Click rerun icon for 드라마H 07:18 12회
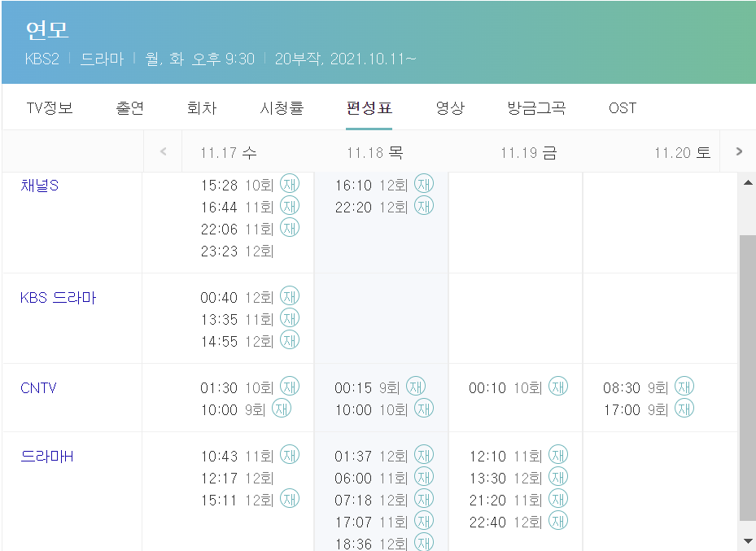Viewport: 756px width, 551px height. click(x=424, y=499)
